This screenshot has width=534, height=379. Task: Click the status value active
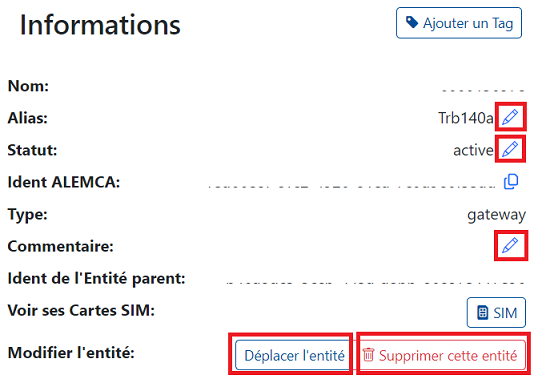click(x=473, y=150)
